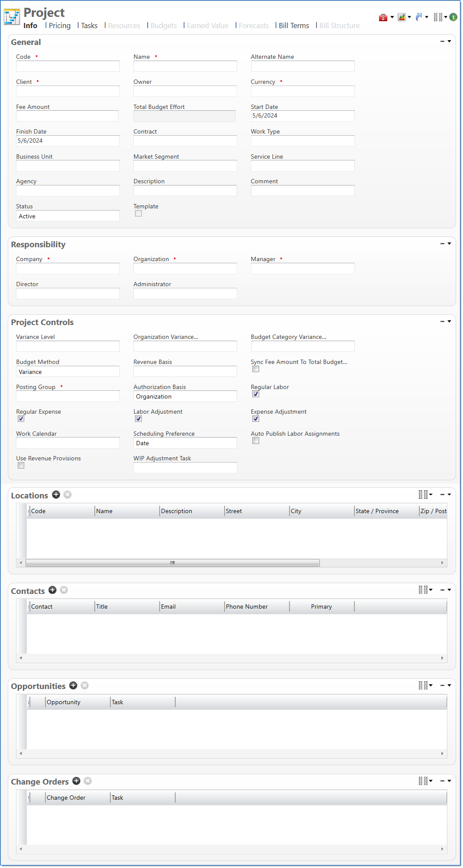
Task: Add a new location with plus icon
Action: tap(56, 495)
